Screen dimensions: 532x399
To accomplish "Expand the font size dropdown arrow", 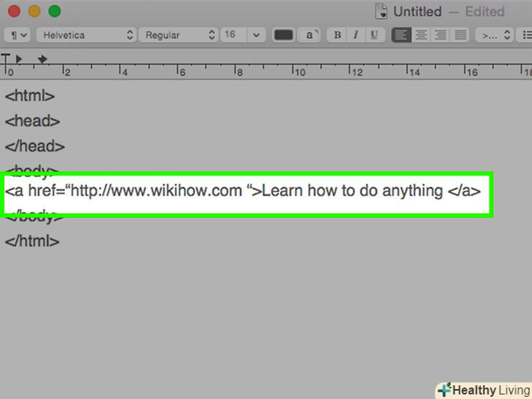I will click(x=256, y=35).
